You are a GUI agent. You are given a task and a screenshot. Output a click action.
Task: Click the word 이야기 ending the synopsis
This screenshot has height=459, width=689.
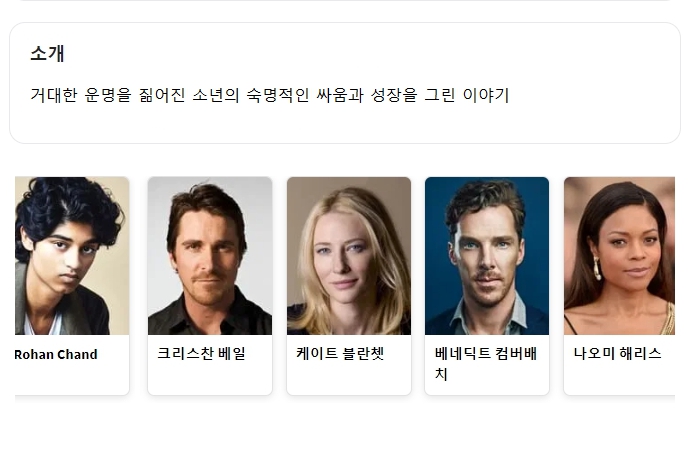[486, 95]
